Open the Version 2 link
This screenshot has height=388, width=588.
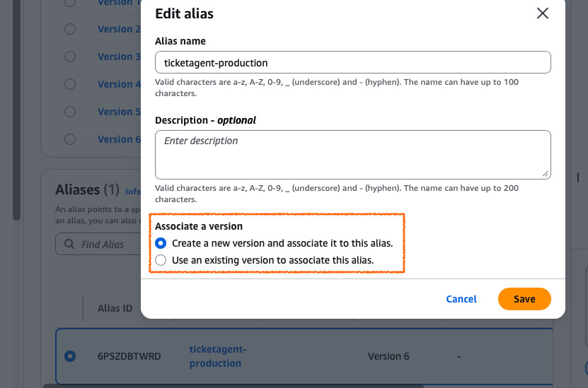pyautogui.click(x=115, y=29)
